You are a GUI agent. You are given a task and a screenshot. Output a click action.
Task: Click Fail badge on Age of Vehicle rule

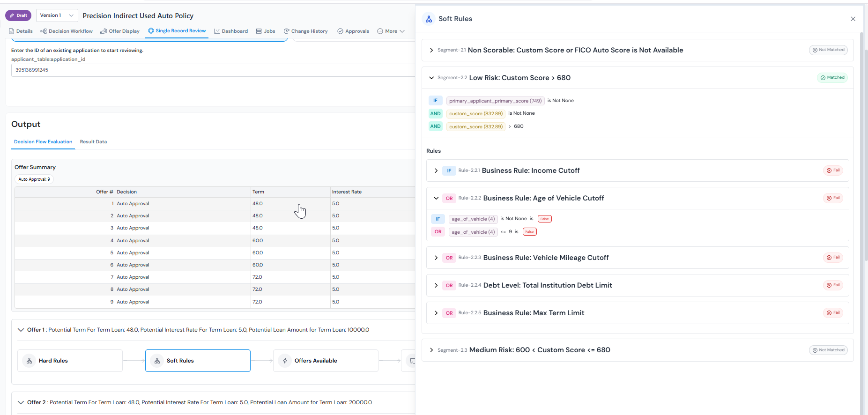point(833,198)
